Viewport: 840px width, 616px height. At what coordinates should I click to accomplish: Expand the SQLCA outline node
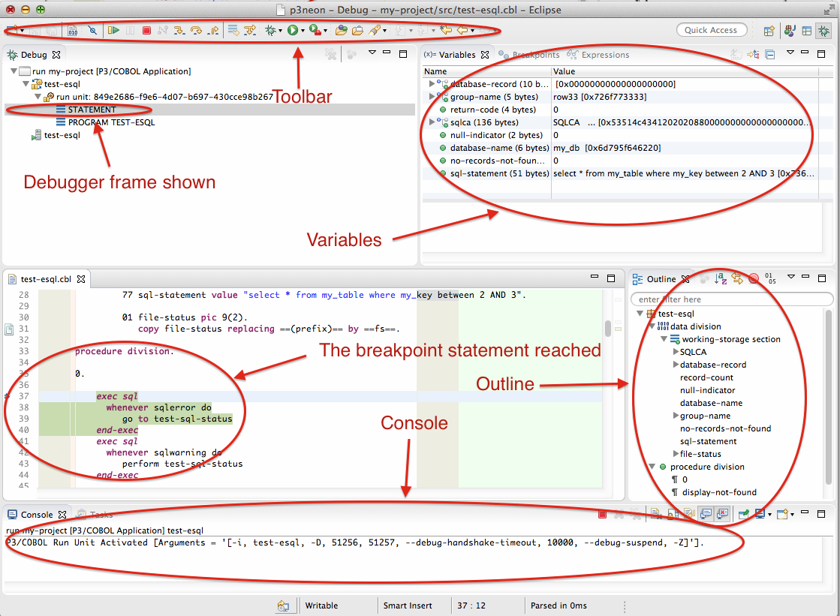(676, 352)
